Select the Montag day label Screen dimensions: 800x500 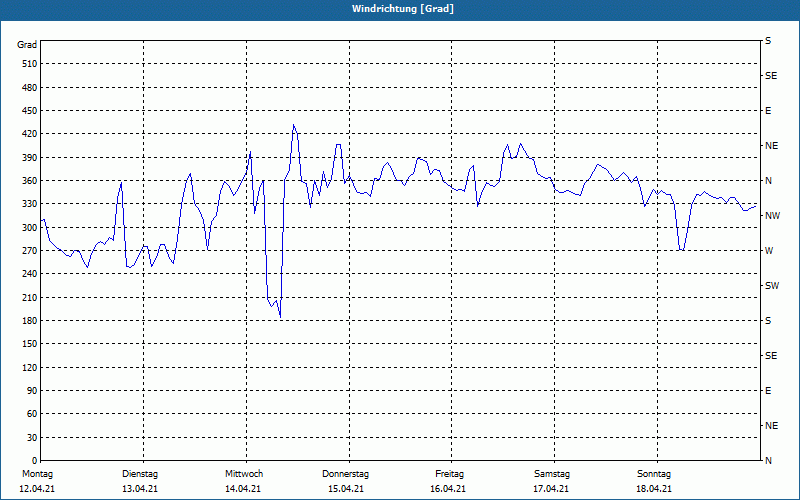click(x=37, y=474)
